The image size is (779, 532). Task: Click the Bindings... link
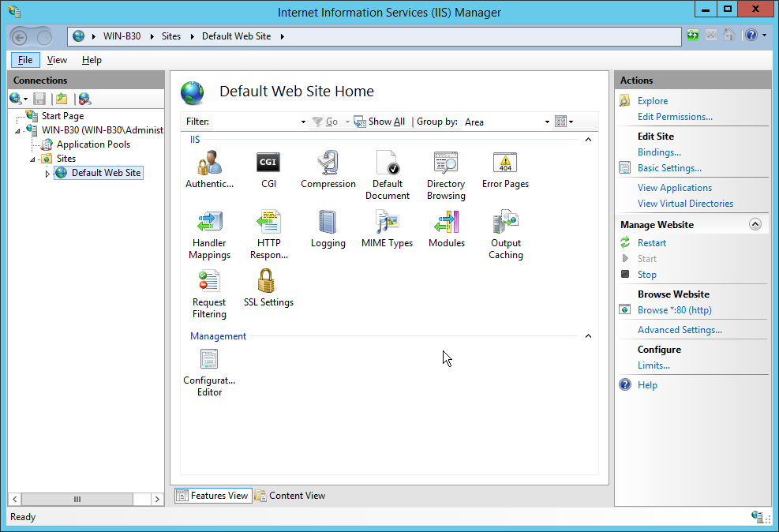[659, 152]
